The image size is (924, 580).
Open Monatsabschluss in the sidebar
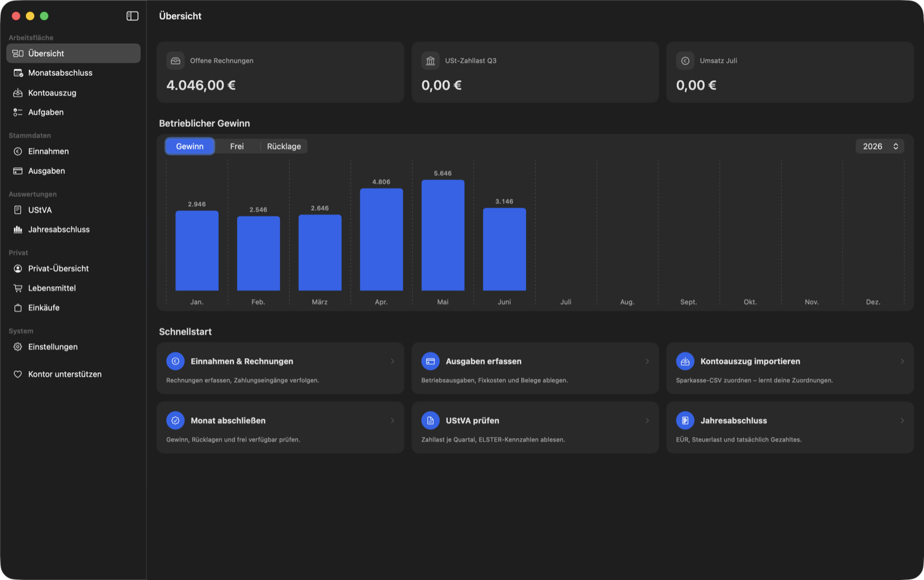pos(73,73)
